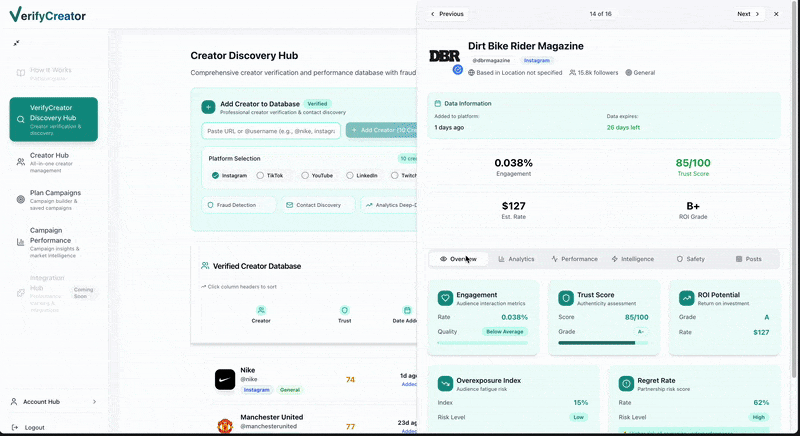Click the Add Creator button
Image resolution: width=800 pixels, height=436 pixels.
382,130
